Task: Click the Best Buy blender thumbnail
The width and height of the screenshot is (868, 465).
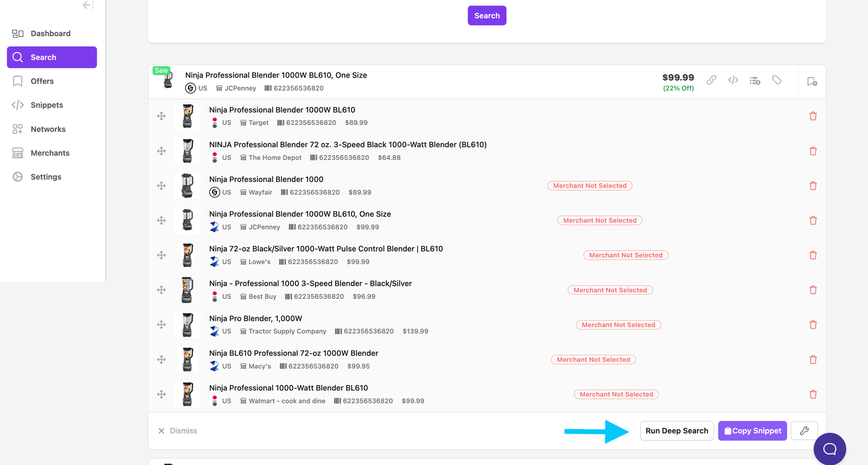Action: click(187, 290)
